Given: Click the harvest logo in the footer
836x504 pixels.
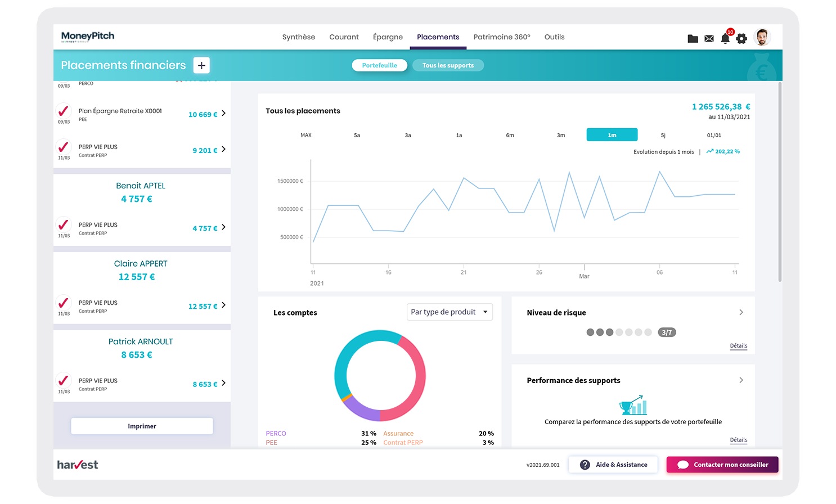Looking at the screenshot, I should pyautogui.click(x=78, y=465).
